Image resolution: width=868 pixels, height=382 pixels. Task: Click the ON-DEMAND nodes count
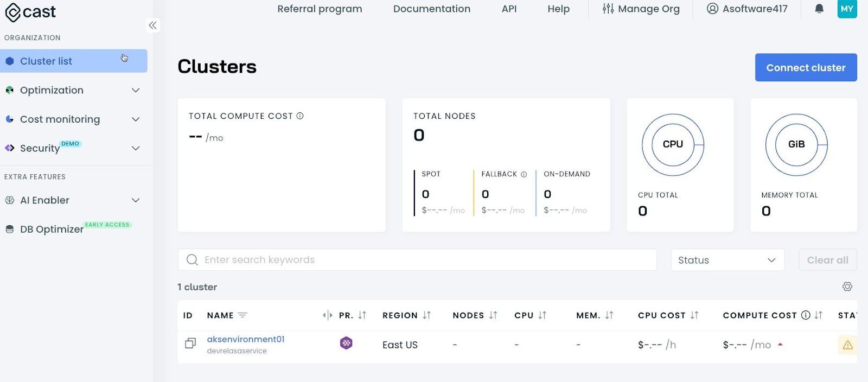pyautogui.click(x=547, y=194)
